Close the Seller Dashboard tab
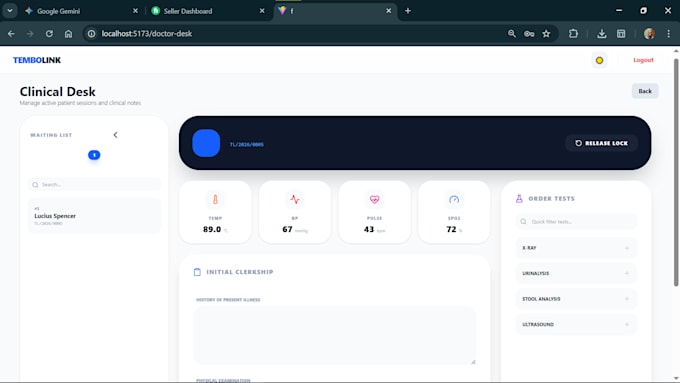The width and height of the screenshot is (680, 383). [x=262, y=11]
